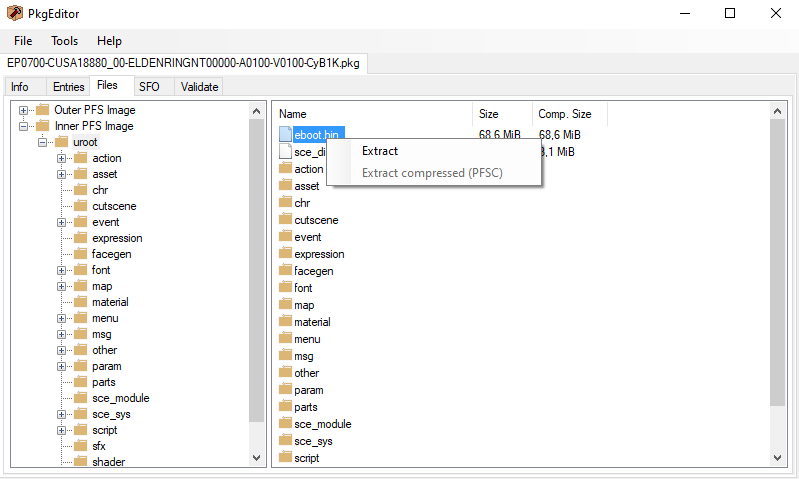
Task: Click the material folder icon in file list
Action: [285, 321]
